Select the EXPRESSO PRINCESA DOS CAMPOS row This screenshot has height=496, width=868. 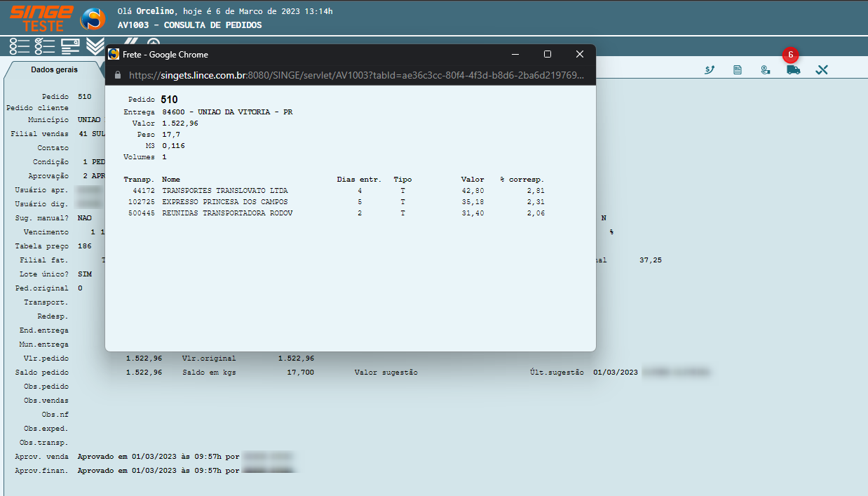[224, 202]
